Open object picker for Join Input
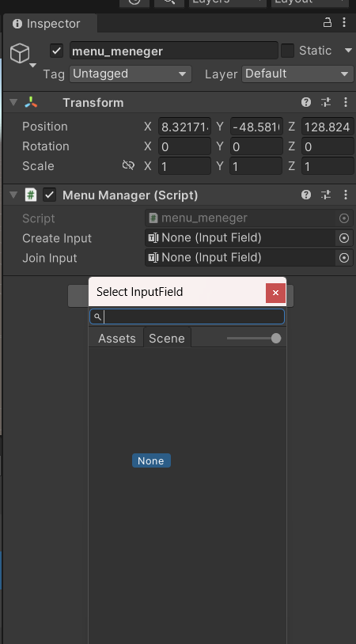 pos(344,257)
